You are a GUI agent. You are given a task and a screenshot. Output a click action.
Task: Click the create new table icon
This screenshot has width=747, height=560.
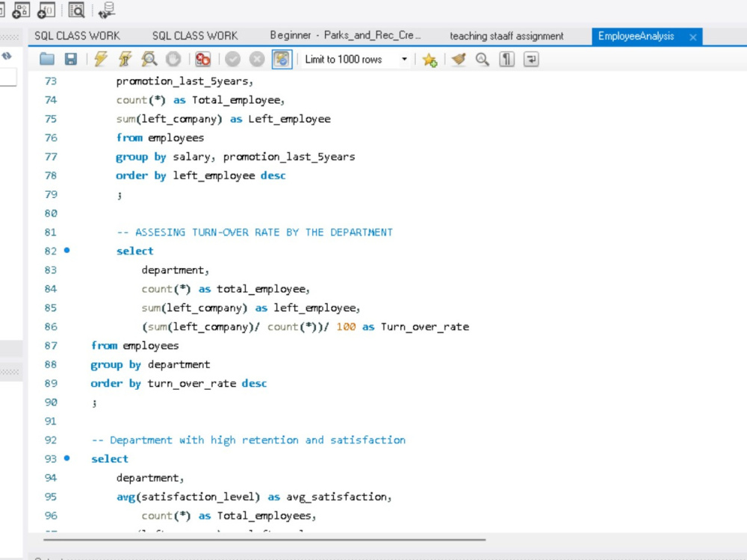(x=20, y=10)
